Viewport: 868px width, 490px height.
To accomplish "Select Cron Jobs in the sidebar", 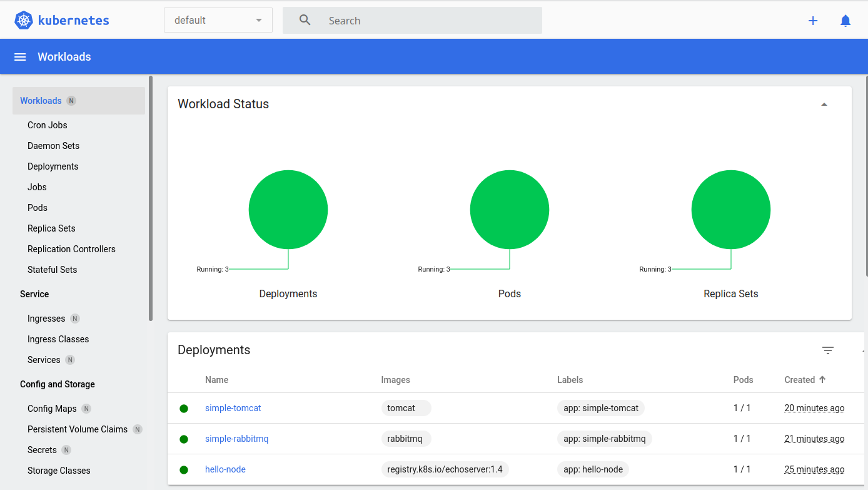I will click(x=47, y=125).
